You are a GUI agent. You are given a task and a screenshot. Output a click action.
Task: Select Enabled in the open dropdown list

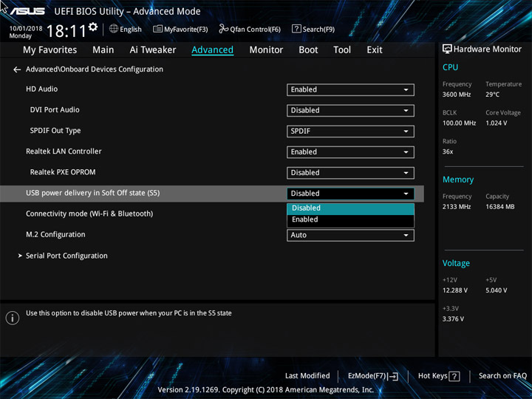point(350,219)
